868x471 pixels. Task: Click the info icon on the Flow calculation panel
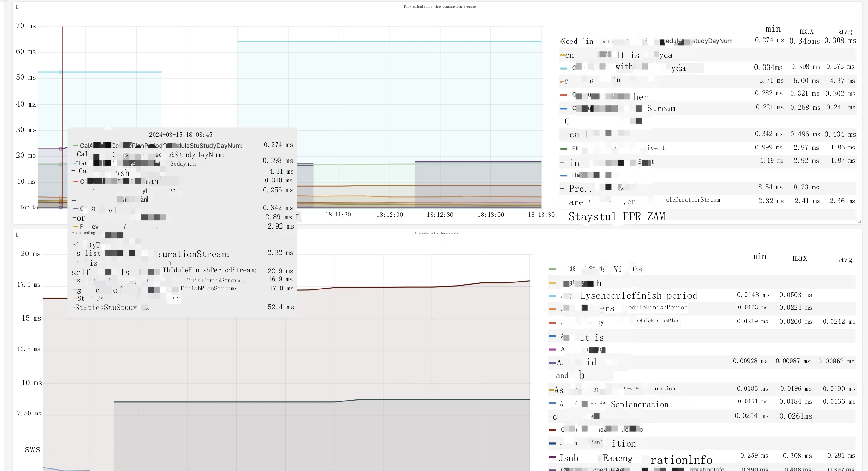point(17,7)
